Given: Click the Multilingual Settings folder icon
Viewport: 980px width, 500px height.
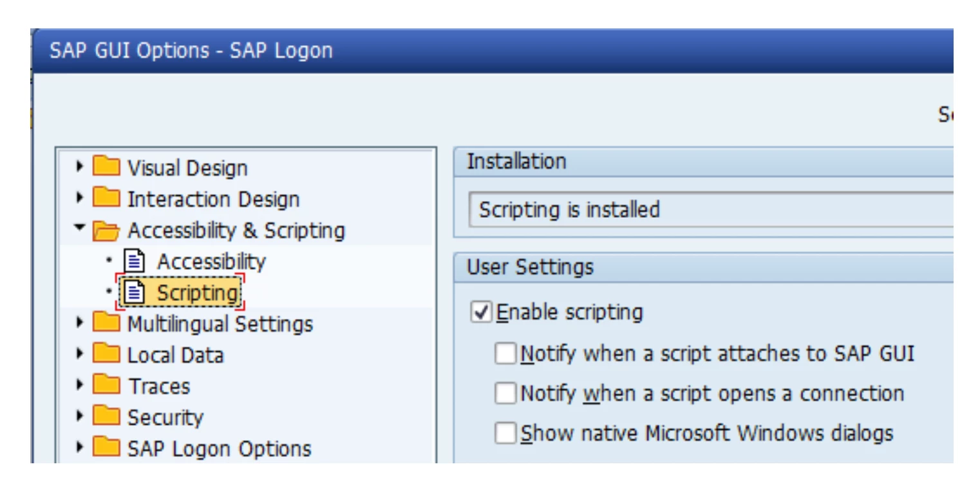Looking at the screenshot, I should pyautogui.click(x=106, y=323).
